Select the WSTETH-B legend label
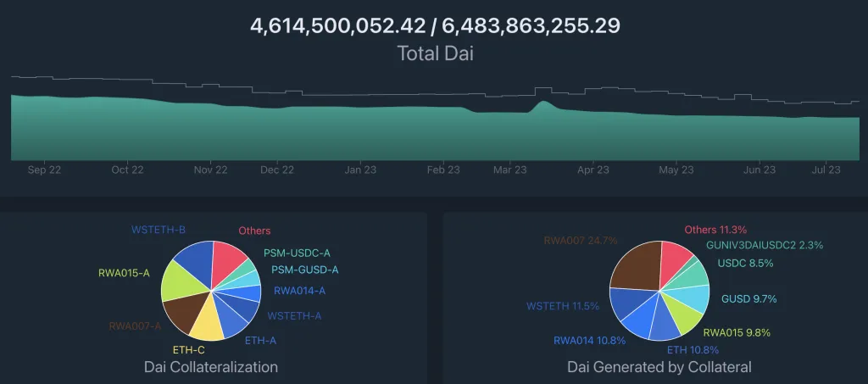This screenshot has height=384, width=868. coord(158,229)
